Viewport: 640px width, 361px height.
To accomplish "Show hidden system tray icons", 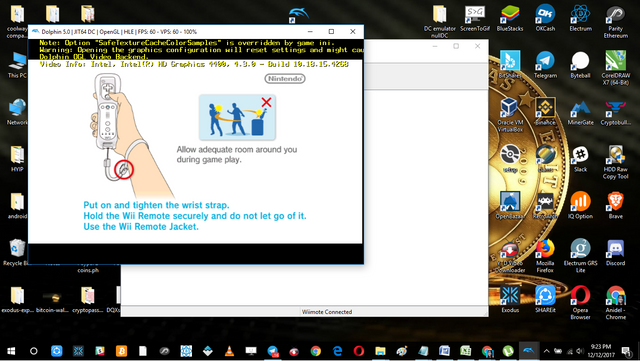I will tap(547, 351).
